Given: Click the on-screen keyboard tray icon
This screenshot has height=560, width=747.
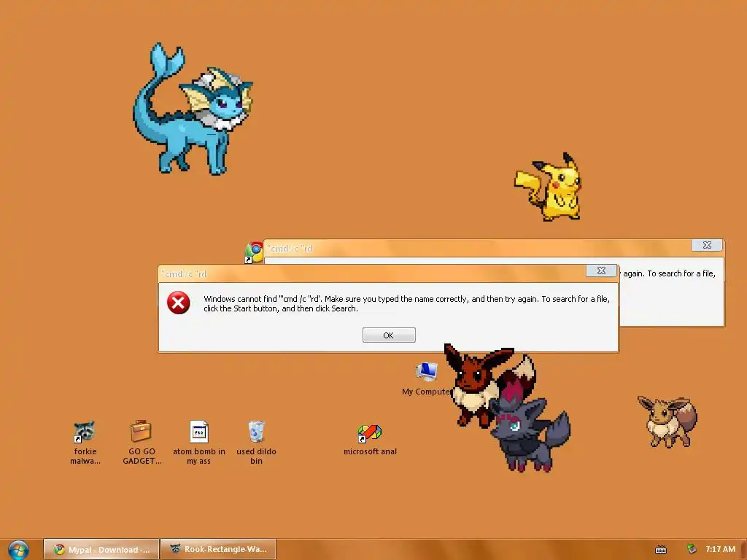Looking at the screenshot, I should (x=661, y=550).
